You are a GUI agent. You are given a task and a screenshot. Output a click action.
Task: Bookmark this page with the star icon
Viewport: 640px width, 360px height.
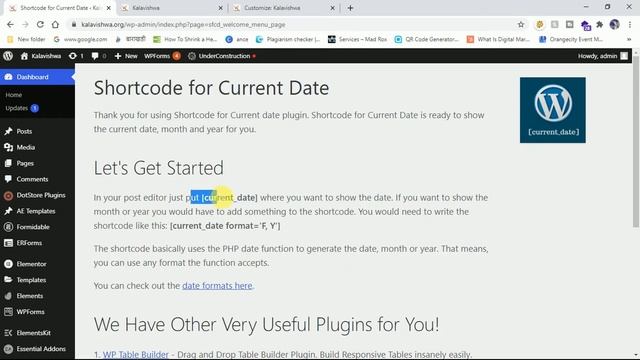[521, 24]
